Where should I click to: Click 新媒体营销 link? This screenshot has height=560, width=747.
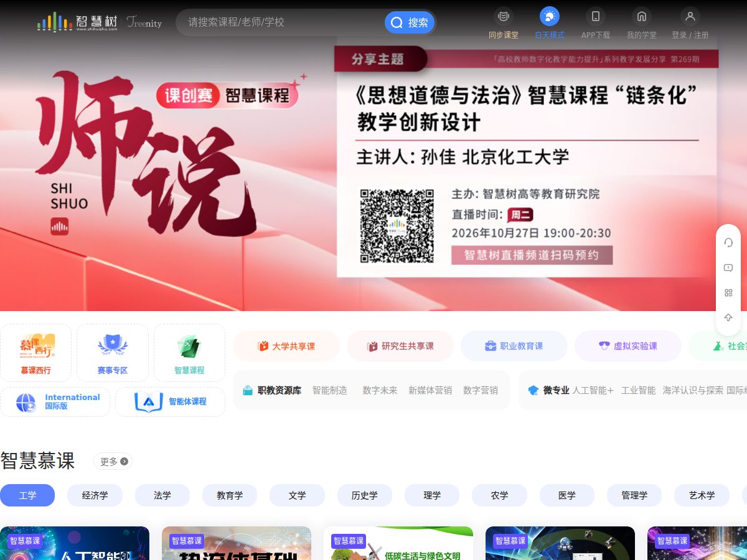pos(430,391)
